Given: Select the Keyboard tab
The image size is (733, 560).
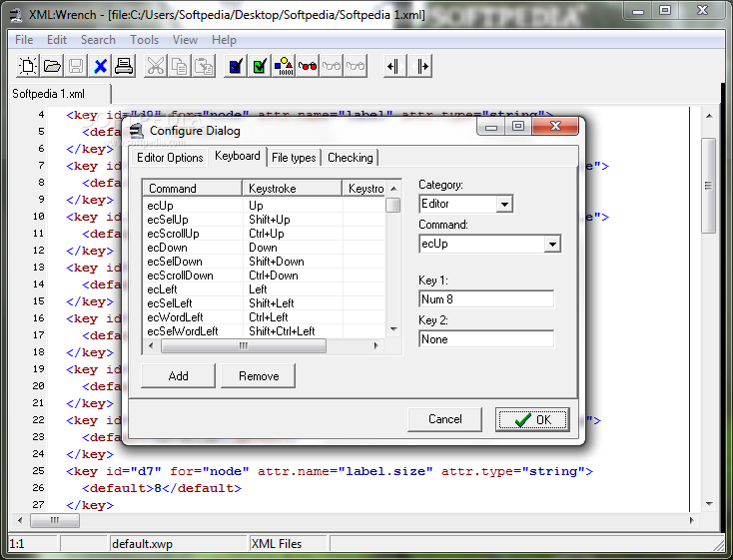Looking at the screenshot, I should pos(238,156).
